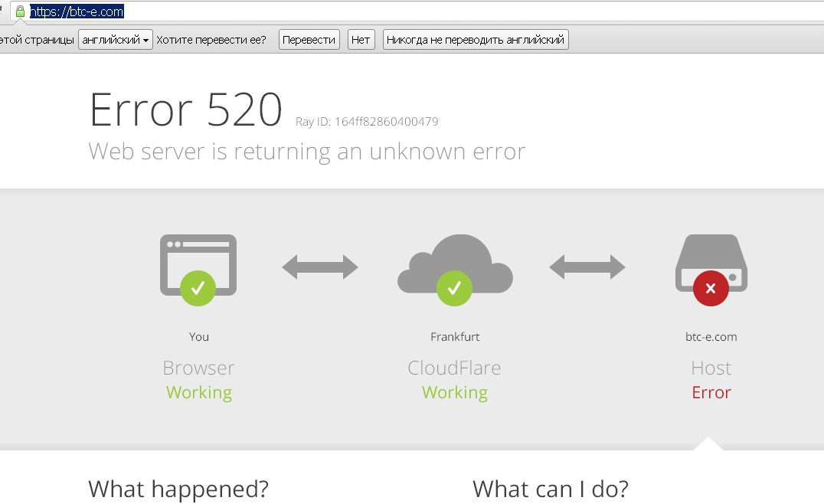Viewport: 824px width, 504px height.
Task: Click Никогда не переводить английский button
Action: point(475,40)
